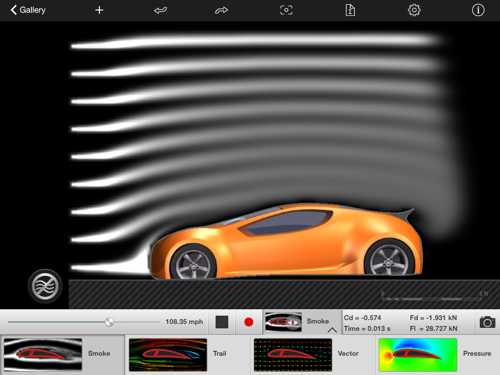Stop the simulation with square button
The image size is (500, 375).
coord(222,322)
